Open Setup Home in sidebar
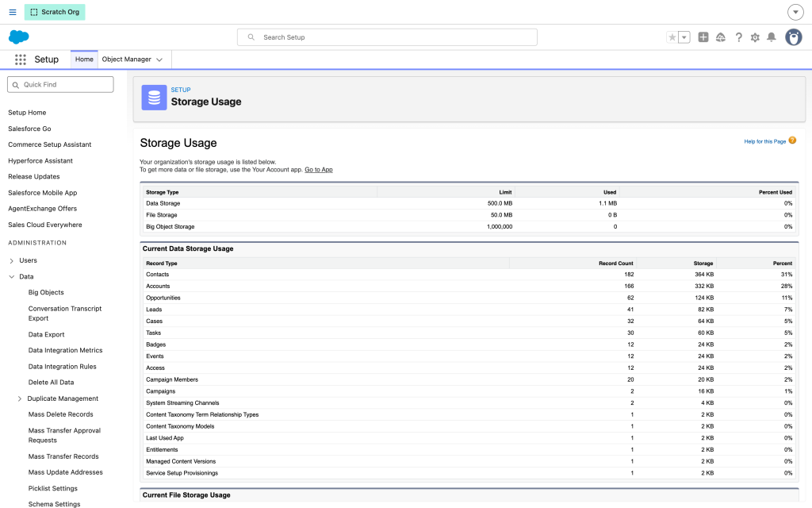Image resolution: width=812 pixels, height=508 pixels. [x=27, y=113]
